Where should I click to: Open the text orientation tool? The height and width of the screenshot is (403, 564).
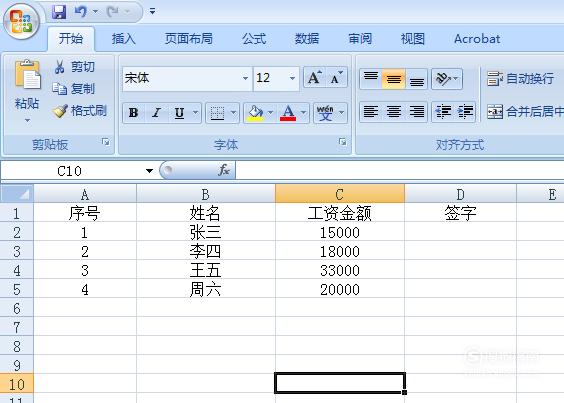pyautogui.click(x=446, y=78)
